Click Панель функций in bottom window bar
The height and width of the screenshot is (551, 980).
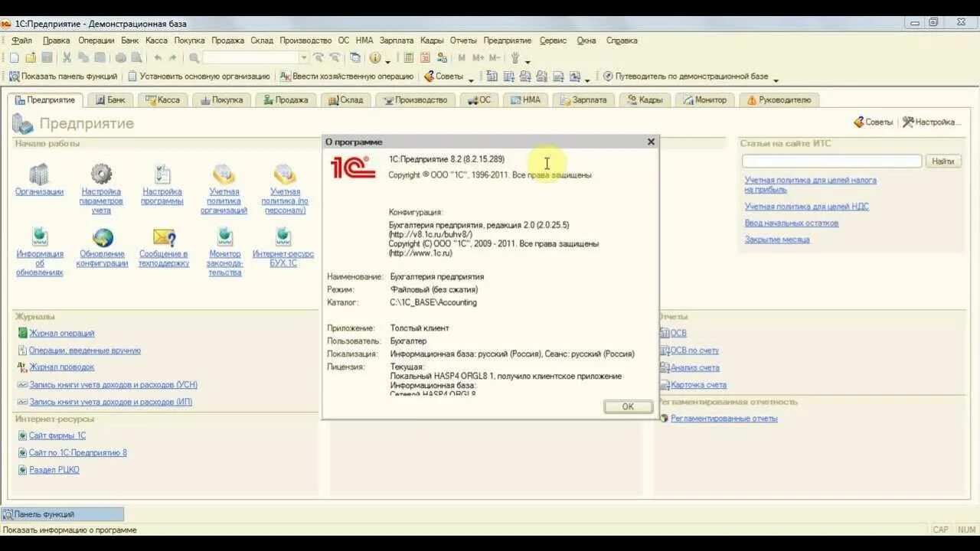62,514
